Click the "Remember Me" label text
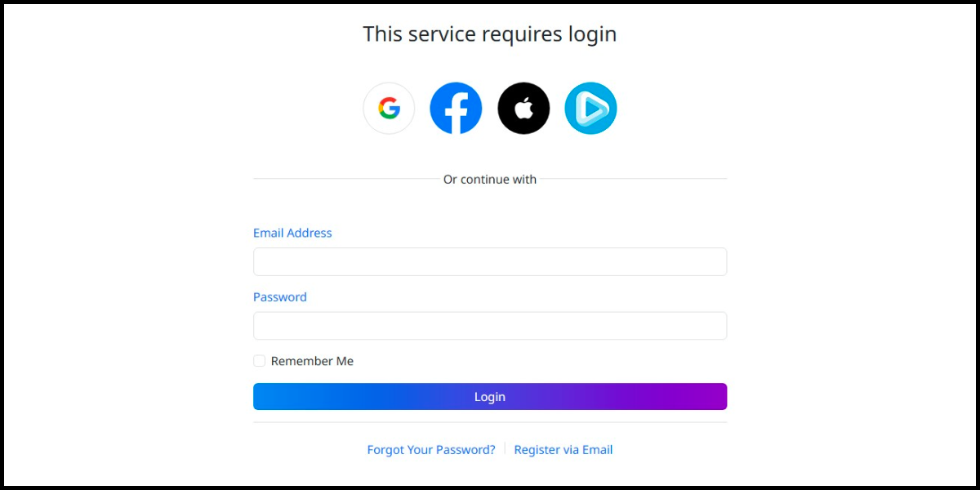 (x=312, y=361)
